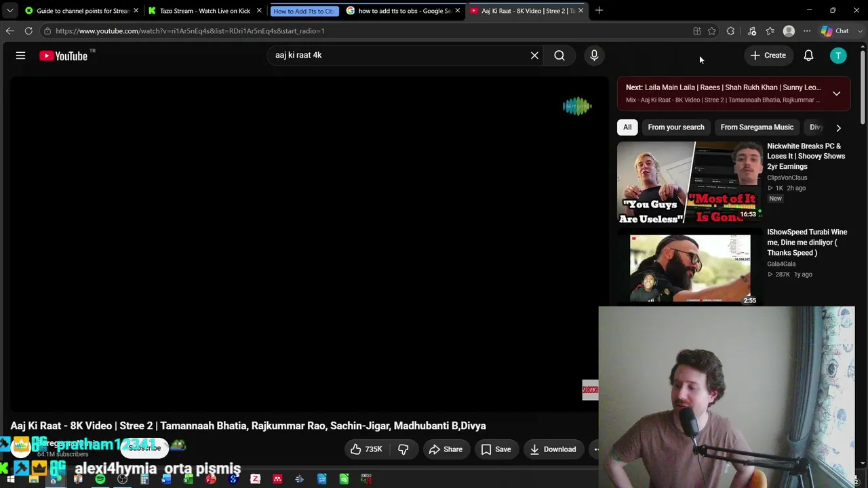The width and height of the screenshot is (868, 488).
Task: Open browser extensions puzzle icon
Action: tap(730, 31)
